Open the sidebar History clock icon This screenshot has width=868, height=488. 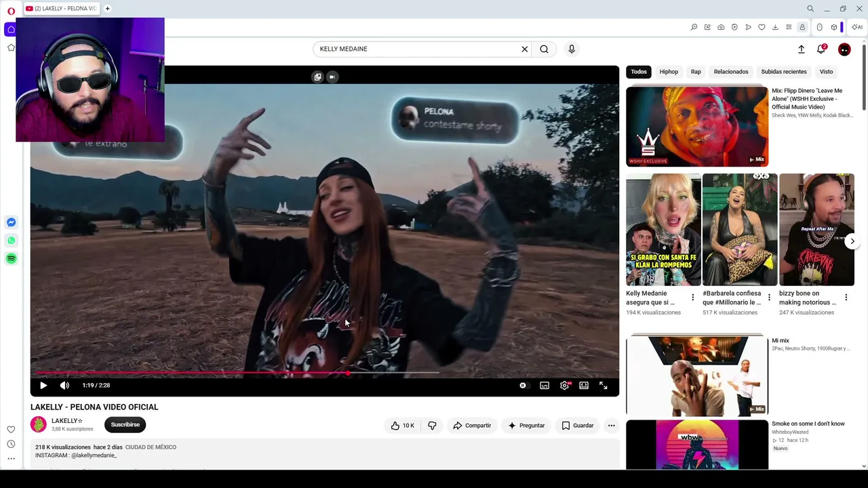click(11, 444)
